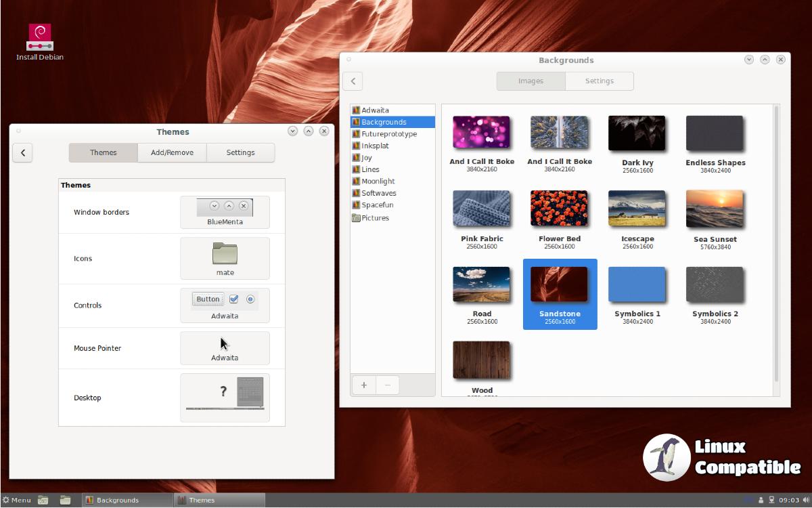Viewport: 812px width, 508px height.
Task: Click the scrollbar of the wallpaper grid
Action: (x=775, y=244)
